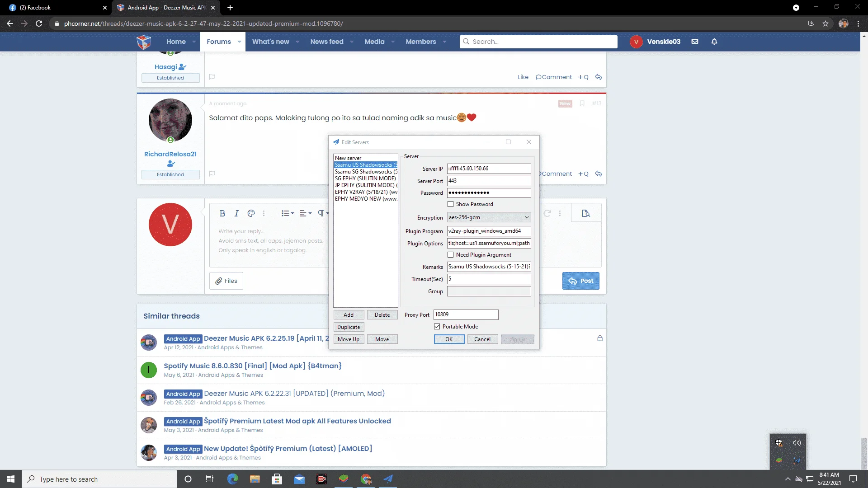Click the share icon on RichardRelosa21's post

click(598, 174)
